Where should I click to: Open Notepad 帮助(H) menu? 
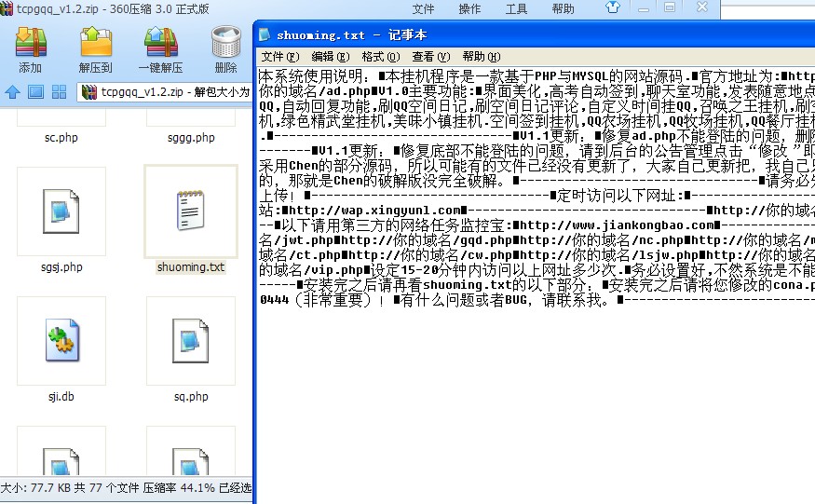click(x=482, y=57)
